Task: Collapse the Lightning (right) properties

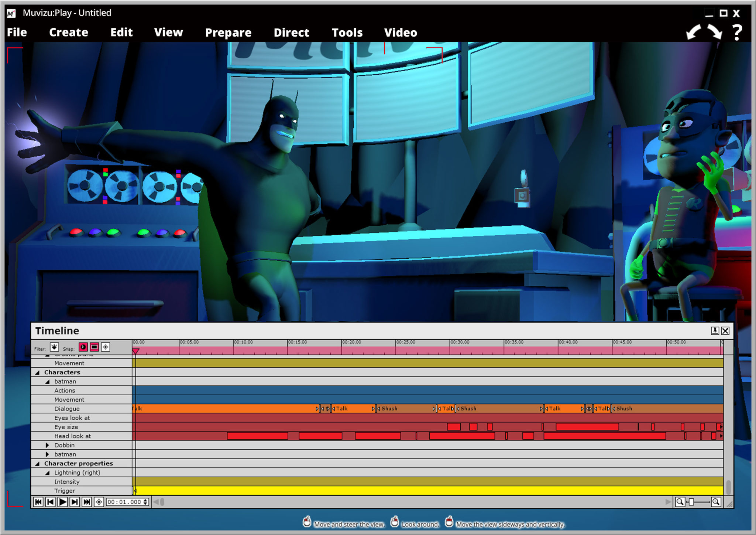Action: pyautogui.click(x=47, y=473)
